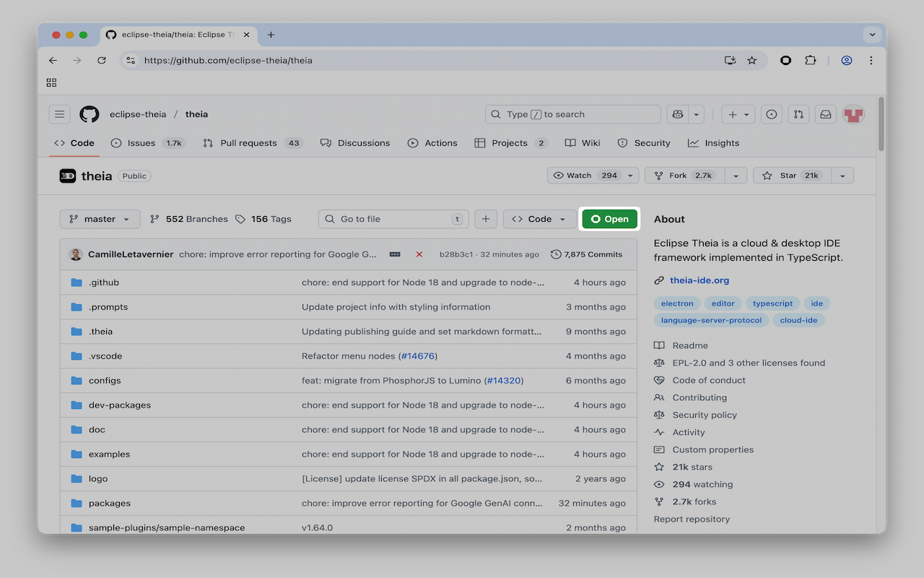Open user avatar profile menu
Screen dimensions: 924x578
(x=854, y=114)
